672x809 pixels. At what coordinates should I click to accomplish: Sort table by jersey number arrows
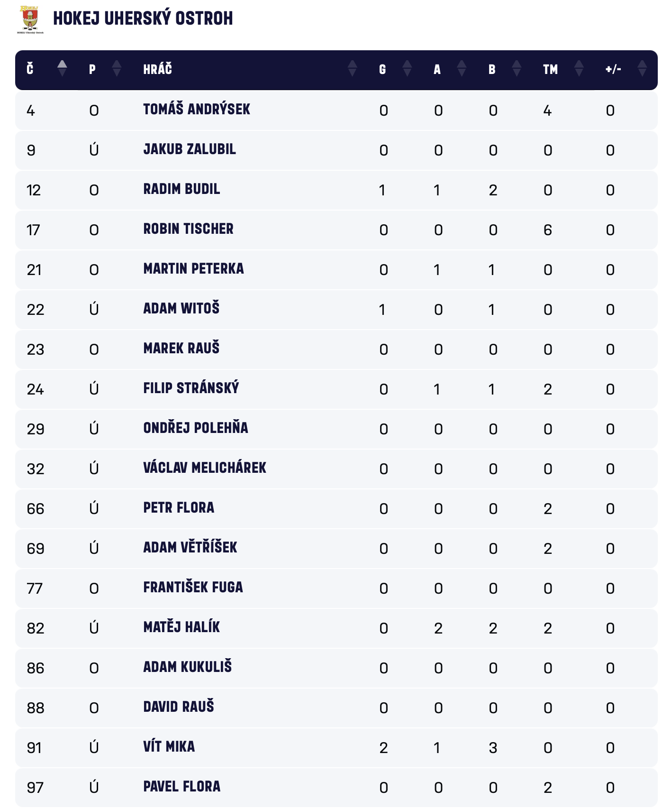[x=62, y=69]
